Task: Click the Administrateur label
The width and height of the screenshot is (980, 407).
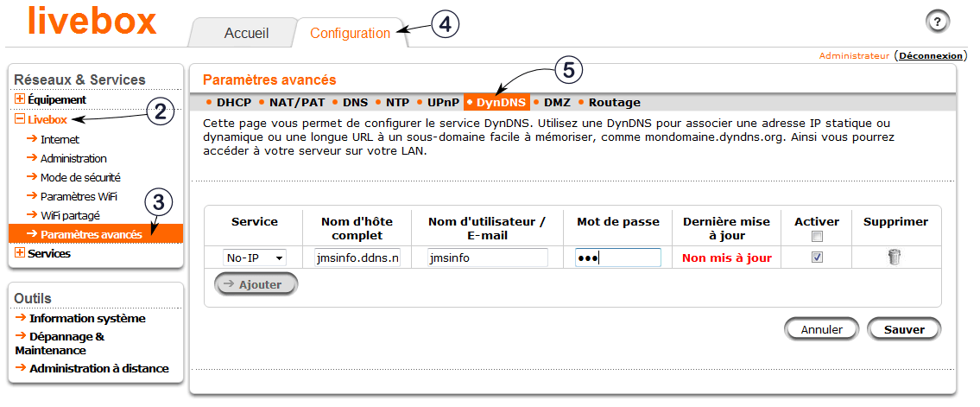Action: pyautogui.click(x=854, y=55)
